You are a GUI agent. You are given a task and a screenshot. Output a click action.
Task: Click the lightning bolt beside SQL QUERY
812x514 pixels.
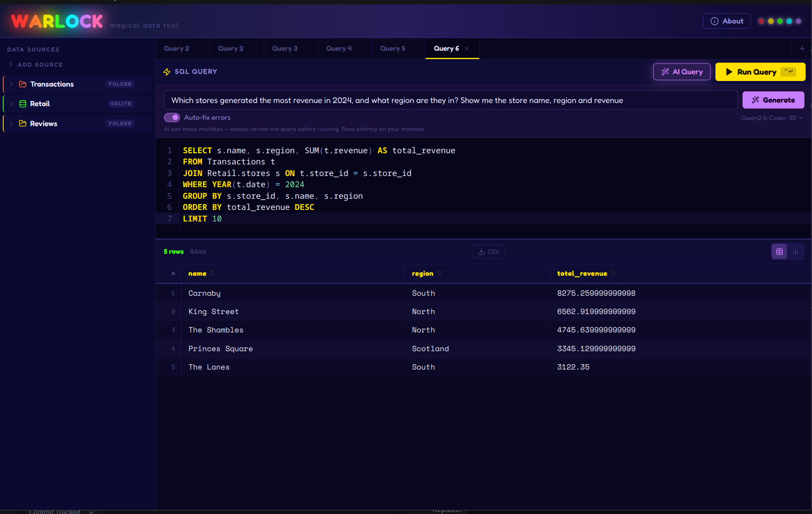[x=167, y=72]
